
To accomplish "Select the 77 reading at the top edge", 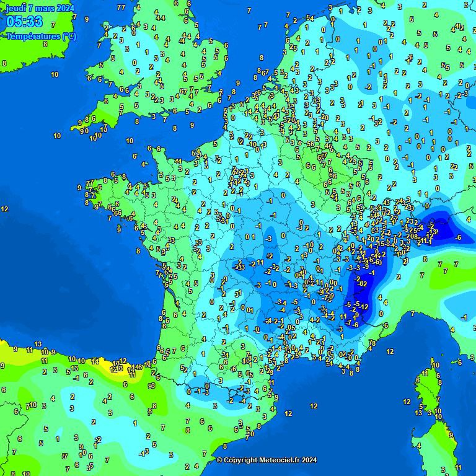I will 121,7.
